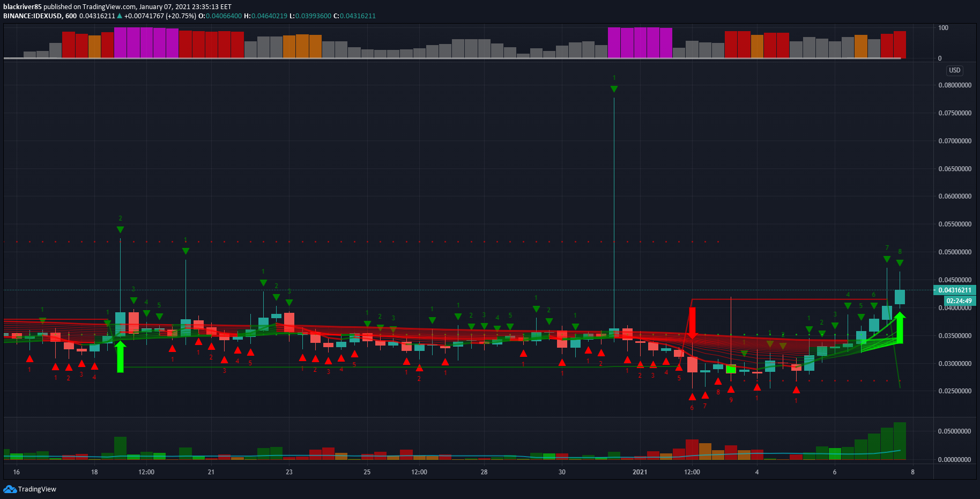Click the green down triangle labeled 7 at right

click(x=887, y=259)
